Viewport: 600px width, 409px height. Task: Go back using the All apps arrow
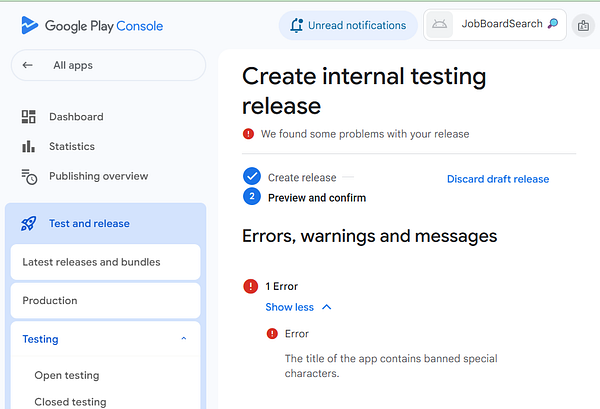(27, 65)
